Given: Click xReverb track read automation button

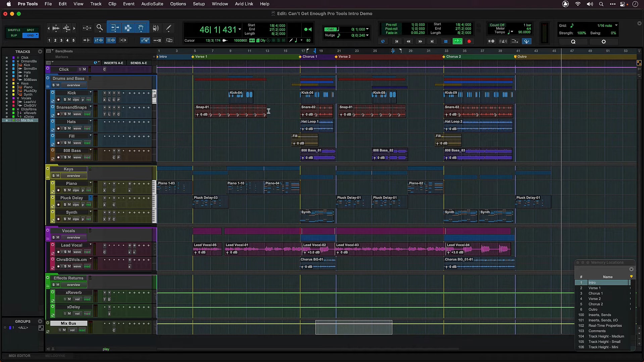Looking at the screenshot, I should pos(87,299).
